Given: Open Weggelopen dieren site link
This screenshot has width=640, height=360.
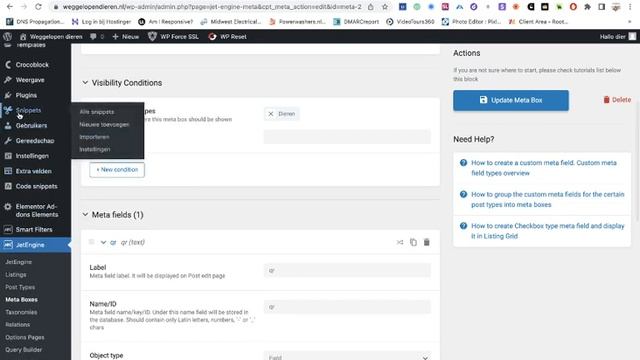Looking at the screenshot, I should tap(51, 36).
